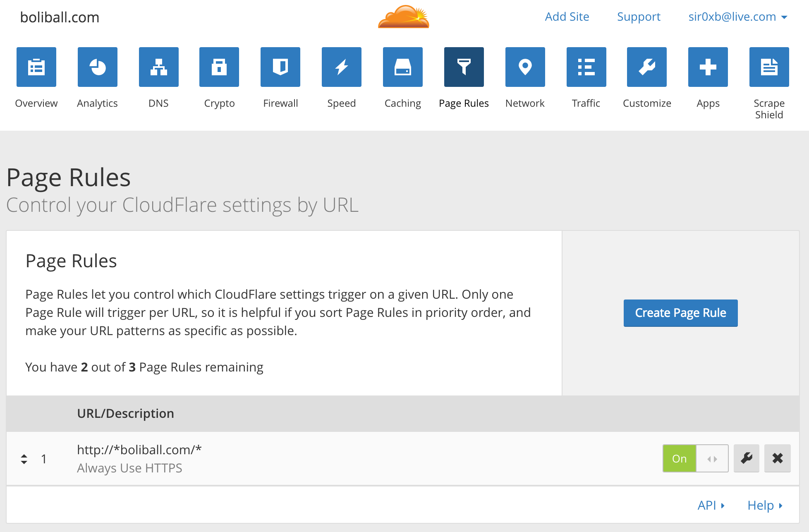The width and height of the screenshot is (809, 532).
Task: Expand the API section
Action: 711,505
